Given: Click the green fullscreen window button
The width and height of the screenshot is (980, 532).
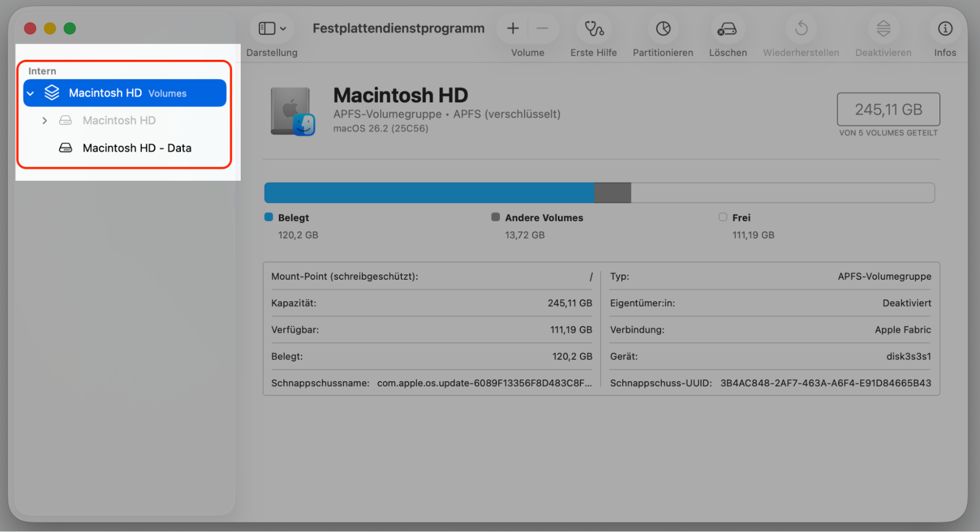Looking at the screenshot, I should point(70,28).
